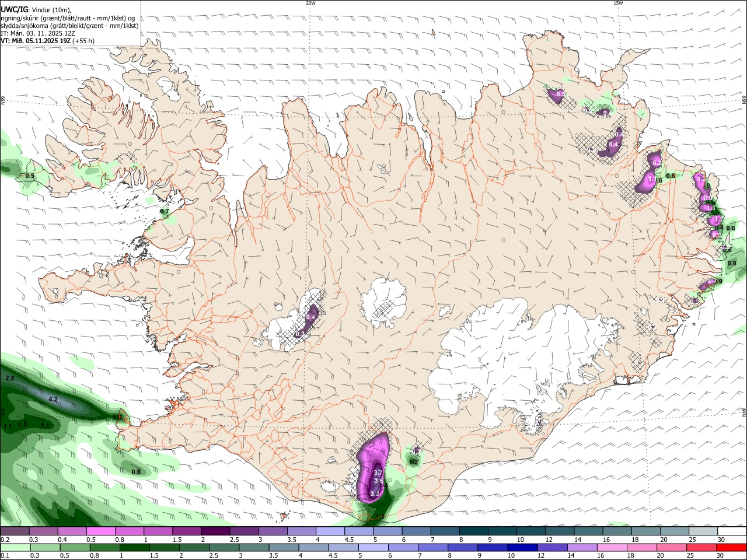The height and width of the screenshot is (560, 747).
Task: Click the bright red 30 swatch in the bottom legend row
Action: click(x=732, y=548)
